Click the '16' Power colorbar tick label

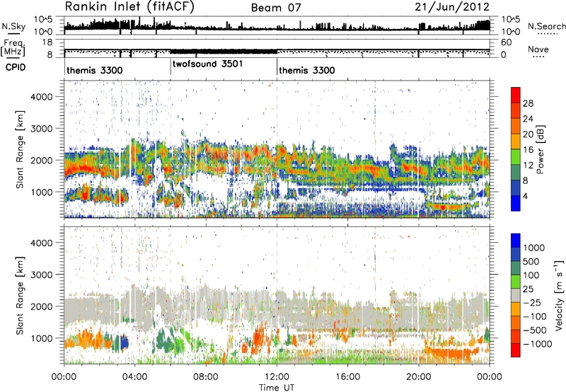(528, 150)
